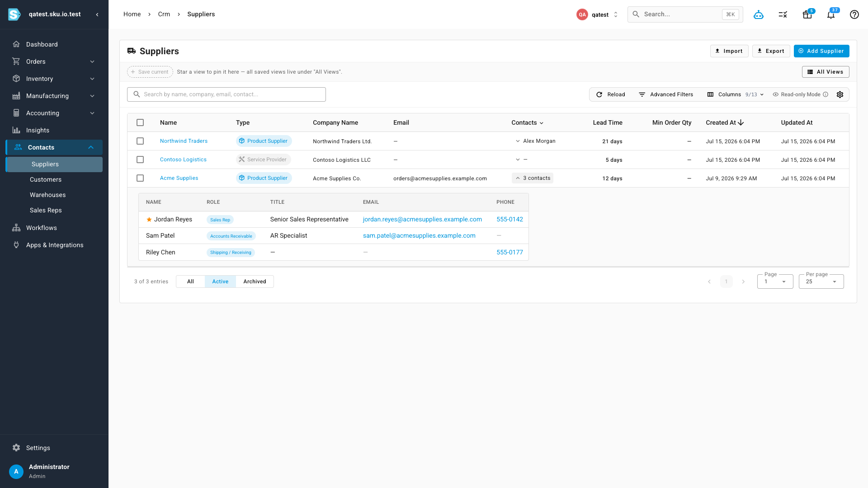
Task: Open Insights in the sidebar
Action: tap(54, 130)
